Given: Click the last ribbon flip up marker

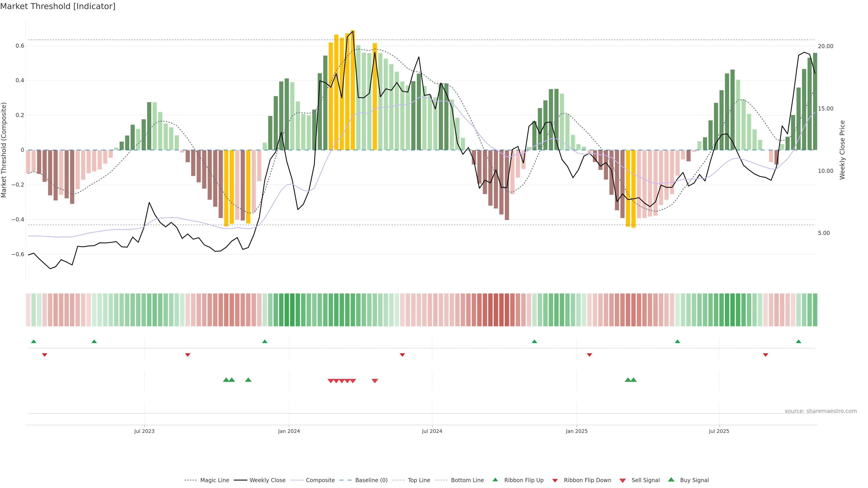Looking at the screenshot, I should tap(798, 342).
